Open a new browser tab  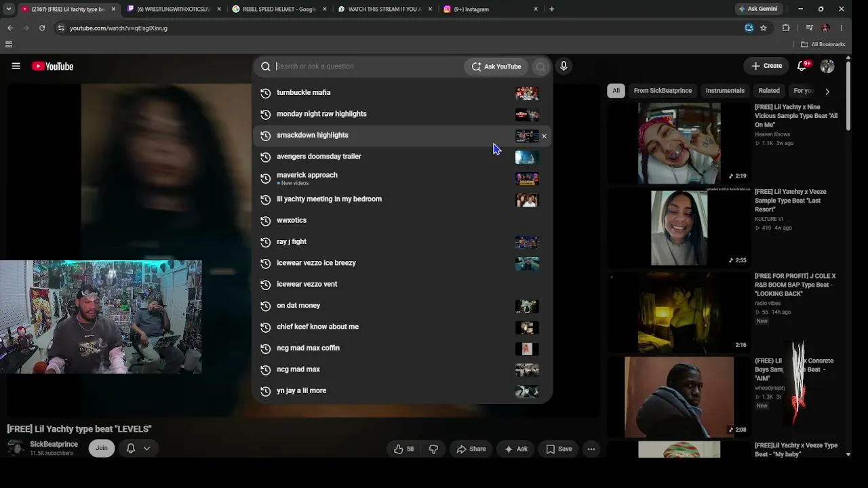point(552,9)
